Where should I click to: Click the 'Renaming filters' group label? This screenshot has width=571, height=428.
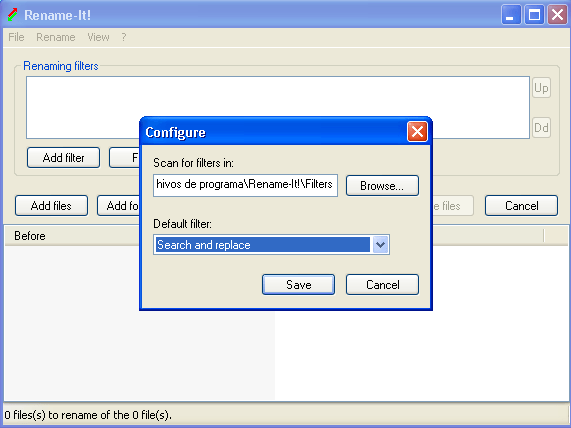(61, 66)
